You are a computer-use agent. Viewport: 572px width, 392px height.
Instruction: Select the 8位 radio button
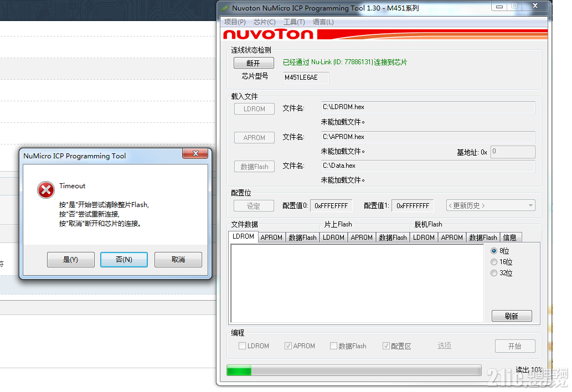point(494,251)
